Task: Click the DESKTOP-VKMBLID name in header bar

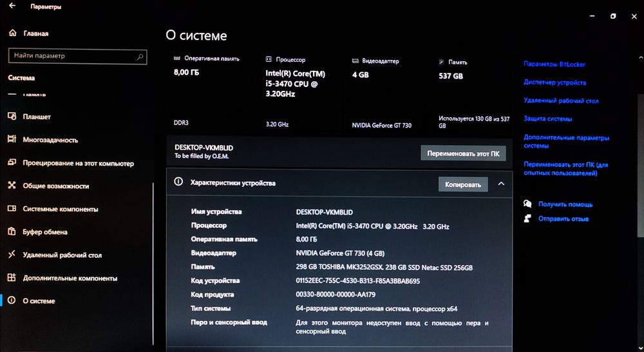Action: [204, 147]
